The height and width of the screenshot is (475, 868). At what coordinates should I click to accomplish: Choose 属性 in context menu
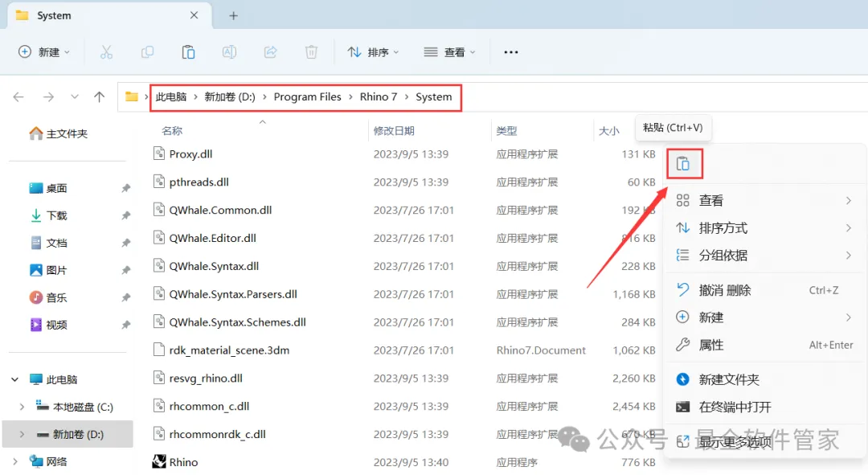point(764,345)
